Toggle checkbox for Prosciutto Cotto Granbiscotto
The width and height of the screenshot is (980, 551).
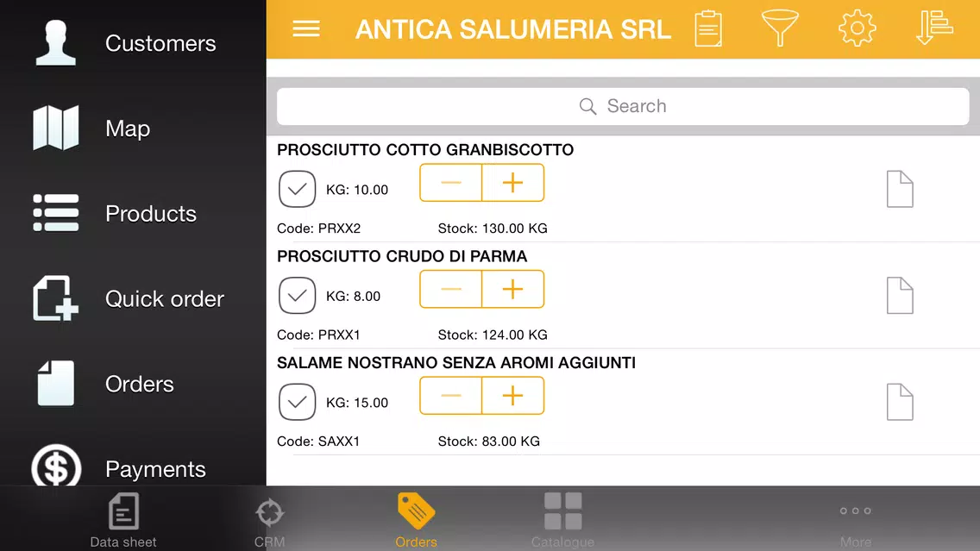297,189
